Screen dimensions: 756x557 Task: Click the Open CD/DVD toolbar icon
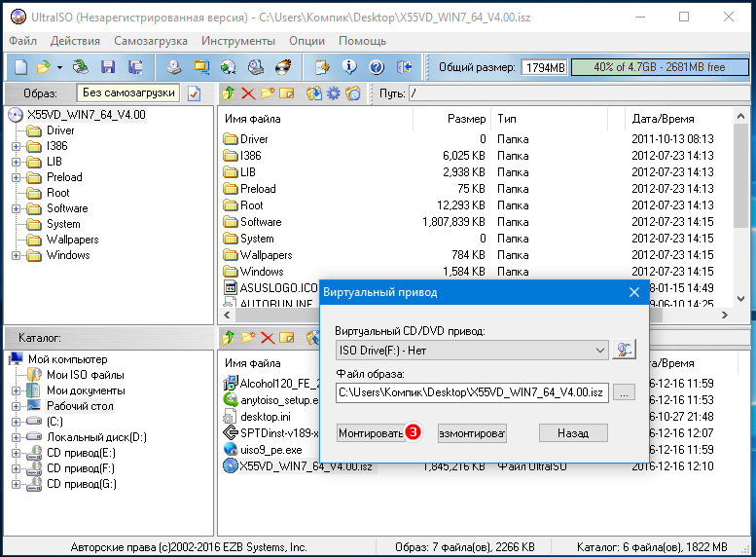click(80, 67)
